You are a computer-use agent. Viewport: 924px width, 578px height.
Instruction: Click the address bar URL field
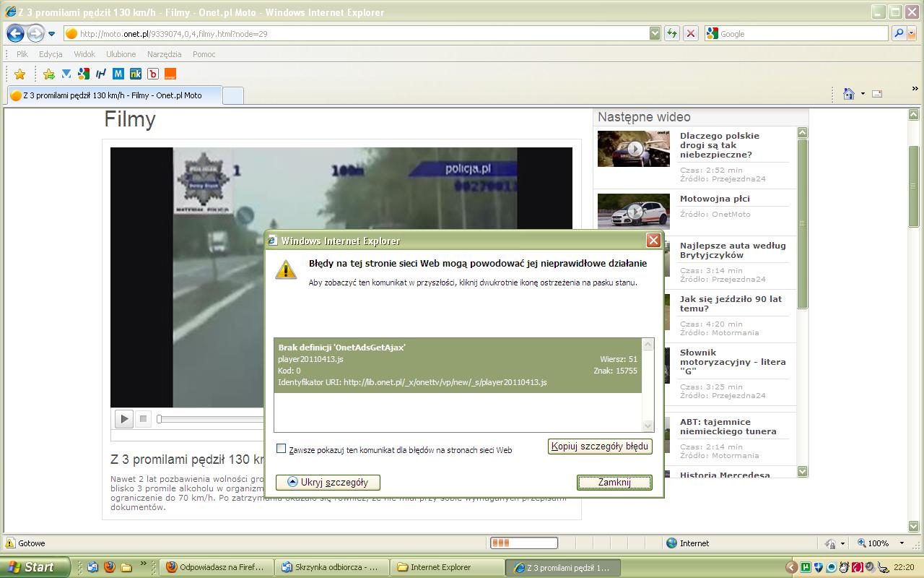355,33
